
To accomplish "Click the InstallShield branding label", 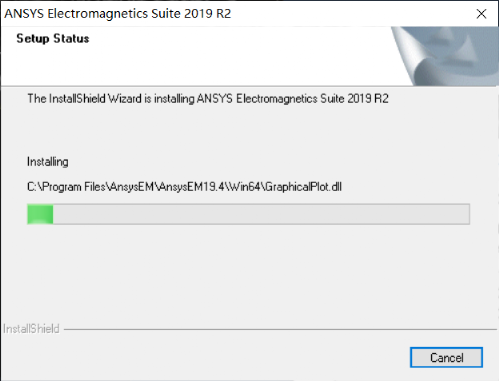I will coord(31,329).
